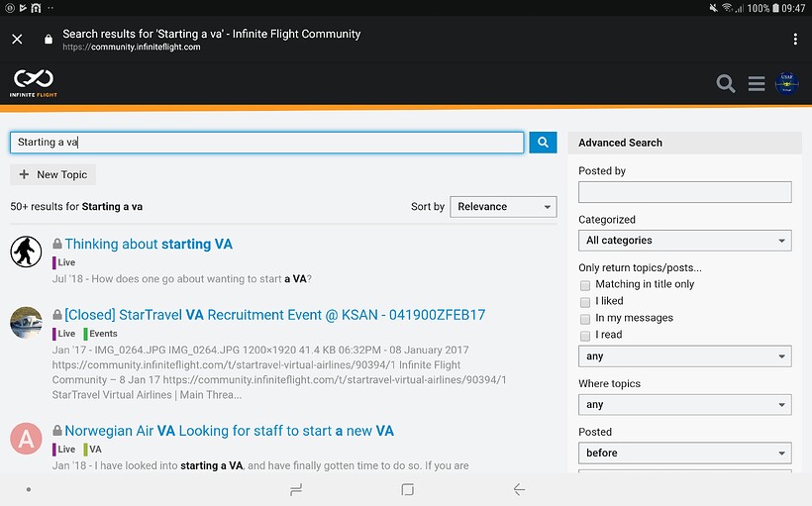Enable 'Matching in title only' checkbox
This screenshot has width=812, height=506.
585,285
